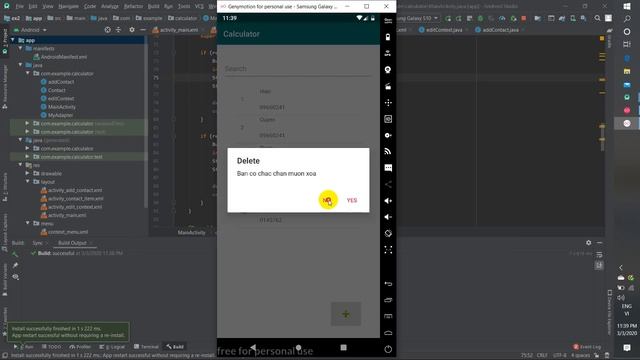The width and height of the screenshot is (640, 360).
Task: Toggle the eye view filter in Build panel
Action: (x=16, y=277)
